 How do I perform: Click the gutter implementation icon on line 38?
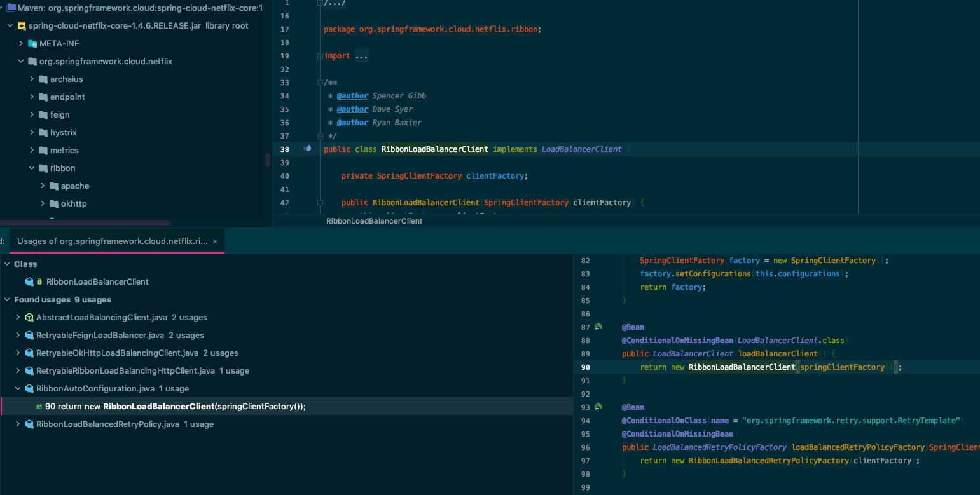coord(308,149)
